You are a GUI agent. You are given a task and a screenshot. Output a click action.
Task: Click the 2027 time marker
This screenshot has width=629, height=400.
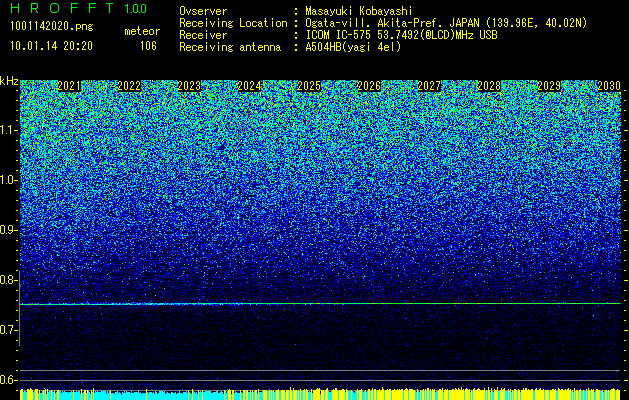tap(429, 86)
